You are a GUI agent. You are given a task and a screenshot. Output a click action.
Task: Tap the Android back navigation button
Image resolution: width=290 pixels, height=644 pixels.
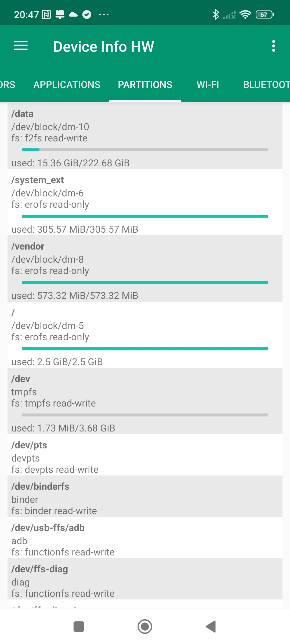pos(211,627)
